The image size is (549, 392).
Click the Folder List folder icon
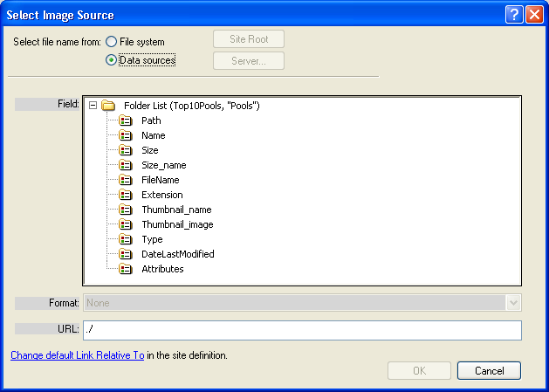pos(108,106)
